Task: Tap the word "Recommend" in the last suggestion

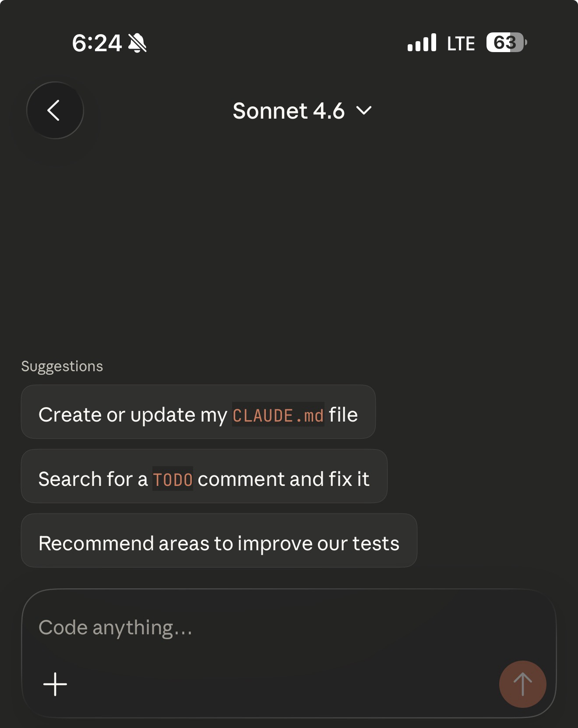Action: [x=95, y=543]
